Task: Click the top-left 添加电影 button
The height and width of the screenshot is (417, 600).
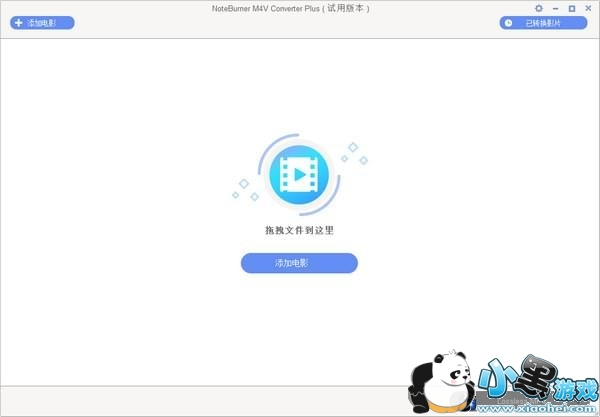Action: point(42,23)
